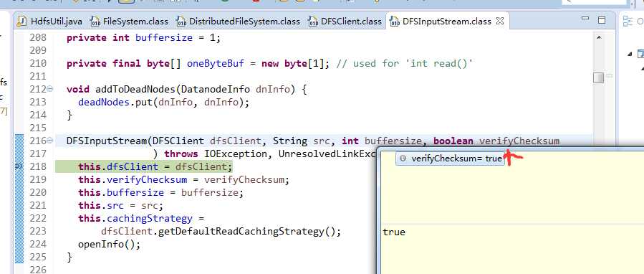Image resolution: width=644 pixels, height=274 pixels.
Task: Click the variable icon beside verifyChecksum= true
Action: coord(403,159)
